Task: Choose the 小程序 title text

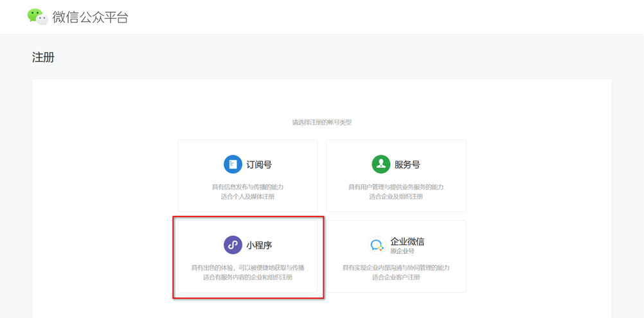Action: (x=259, y=245)
